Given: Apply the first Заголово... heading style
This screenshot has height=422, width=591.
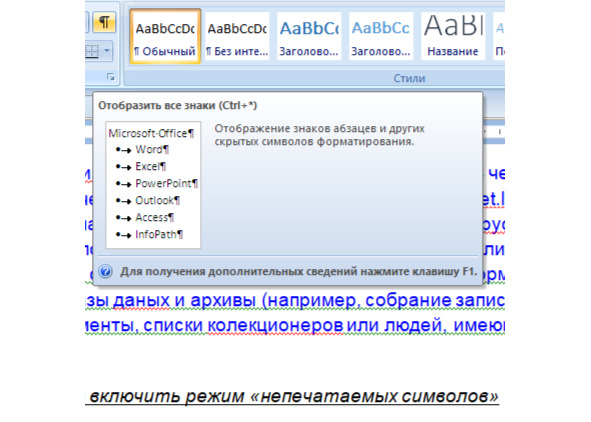Looking at the screenshot, I should [x=309, y=37].
